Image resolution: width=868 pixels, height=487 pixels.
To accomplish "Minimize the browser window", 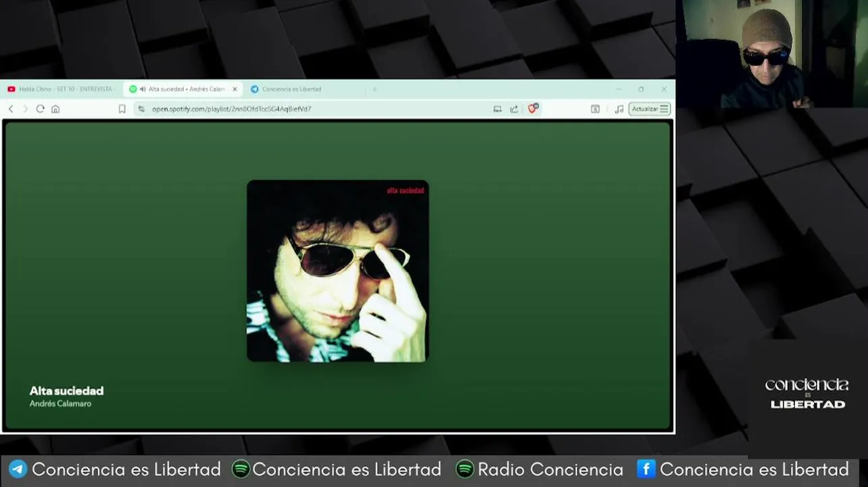I will 618,89.
